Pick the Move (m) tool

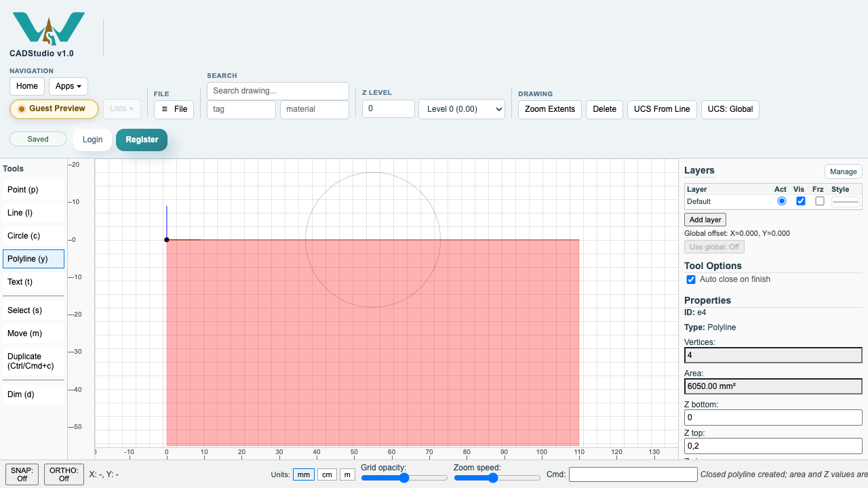(34, 333)
